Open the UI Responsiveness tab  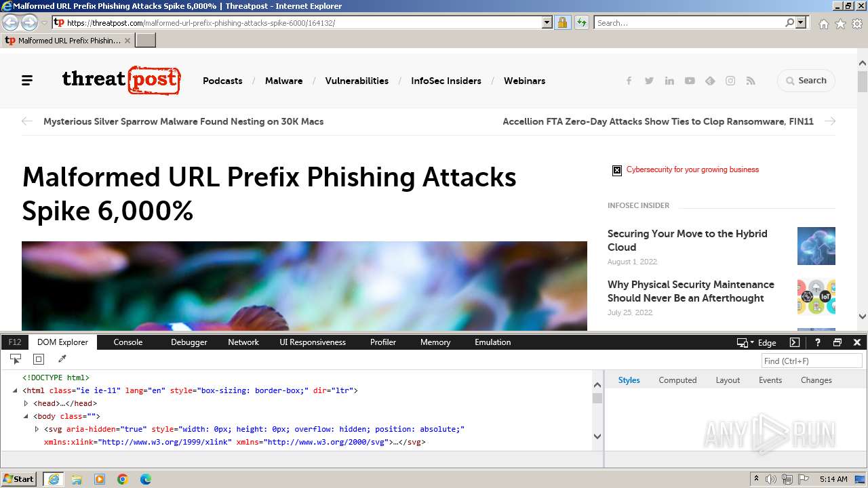point(313,342)
